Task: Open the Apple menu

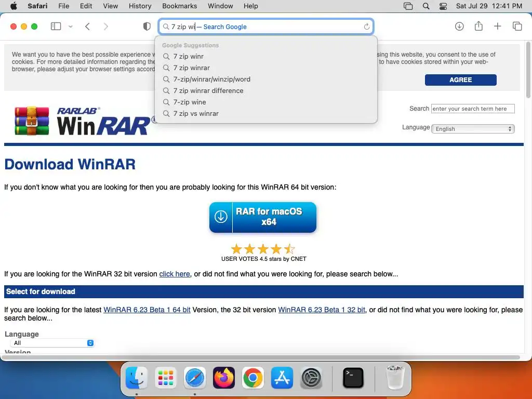Action: 14,6
